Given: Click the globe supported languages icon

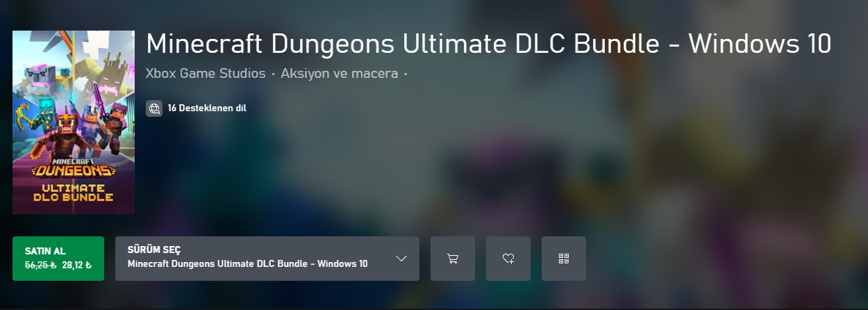Looking at the screenshot, I should coord(154,108).
